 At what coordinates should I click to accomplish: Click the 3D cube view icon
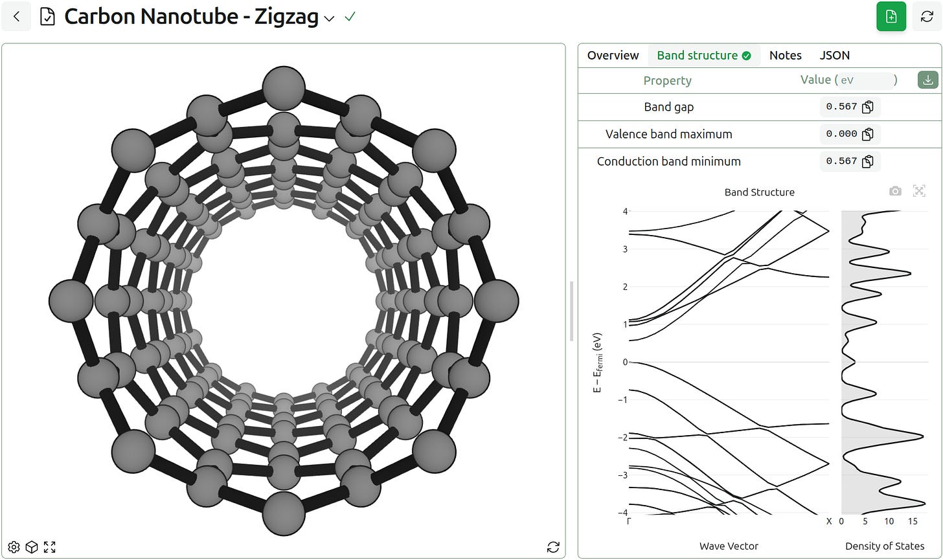click(31, 547)
